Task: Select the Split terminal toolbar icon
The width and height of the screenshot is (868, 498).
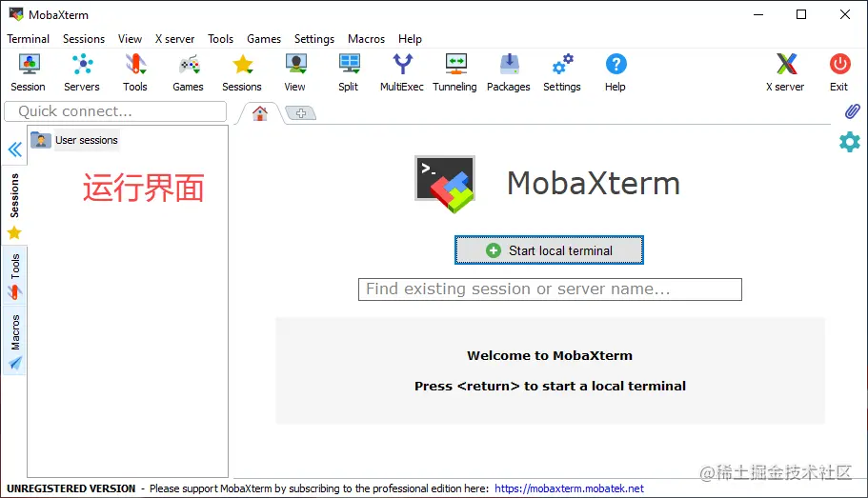Action: (349, 72)
